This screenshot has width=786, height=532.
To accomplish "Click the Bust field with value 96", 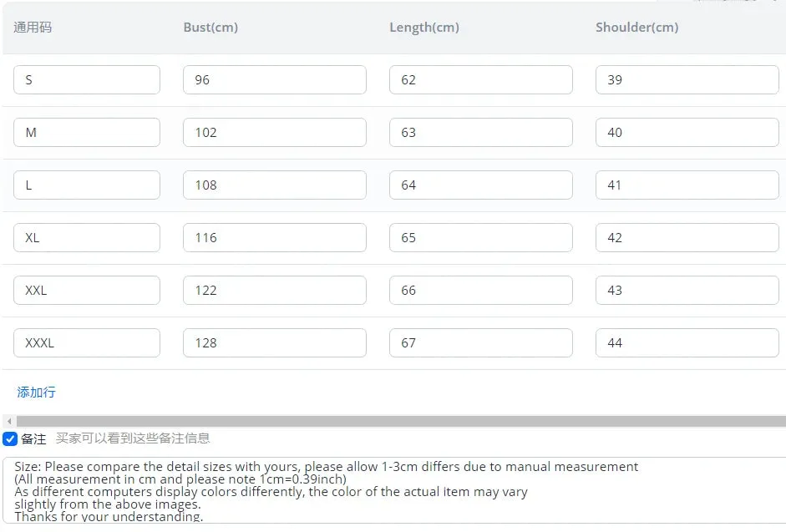I will [x=275, y=79].
